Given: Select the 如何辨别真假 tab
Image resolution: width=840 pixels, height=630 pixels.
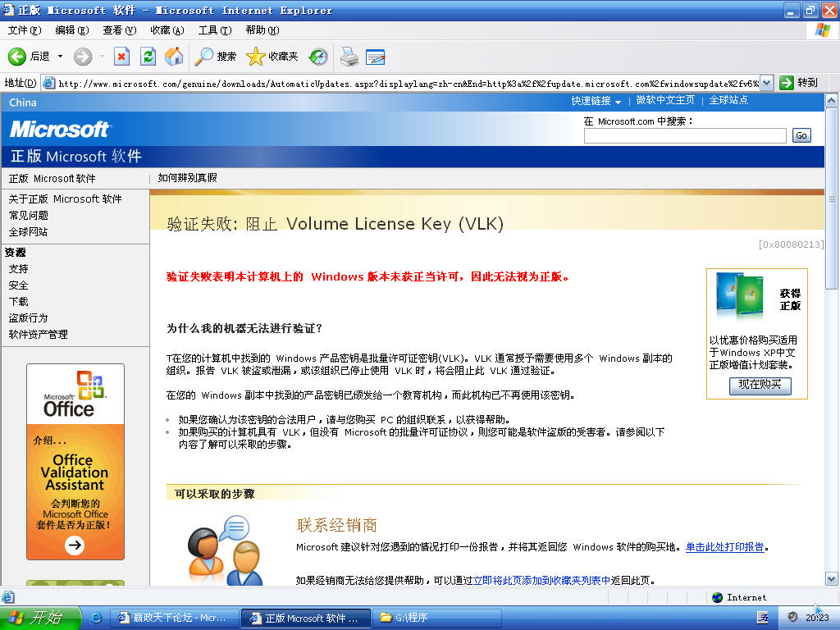Looking at the screenshot, I should (188, 178).
